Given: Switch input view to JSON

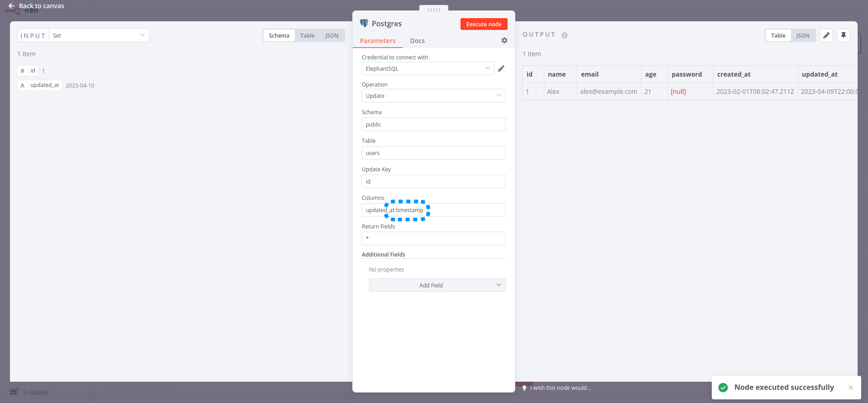Looking at the screenshot, I should [x=332, y=35].
